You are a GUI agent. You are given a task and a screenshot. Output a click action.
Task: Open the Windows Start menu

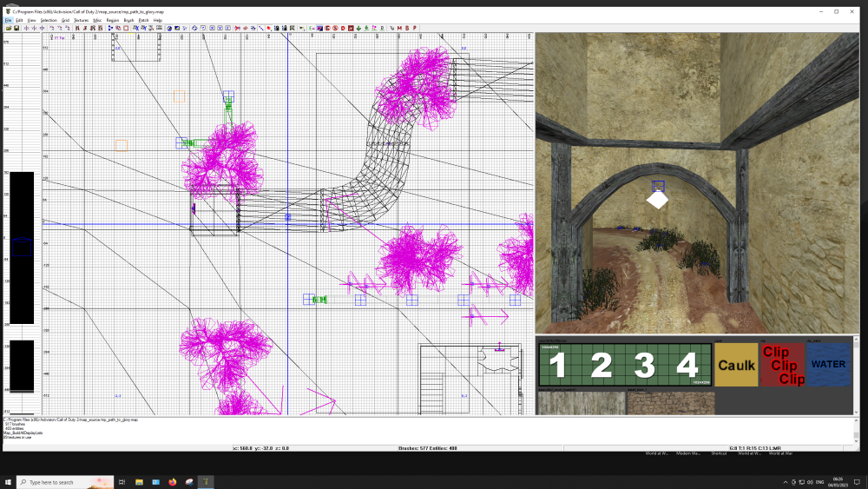click(8, 482)
